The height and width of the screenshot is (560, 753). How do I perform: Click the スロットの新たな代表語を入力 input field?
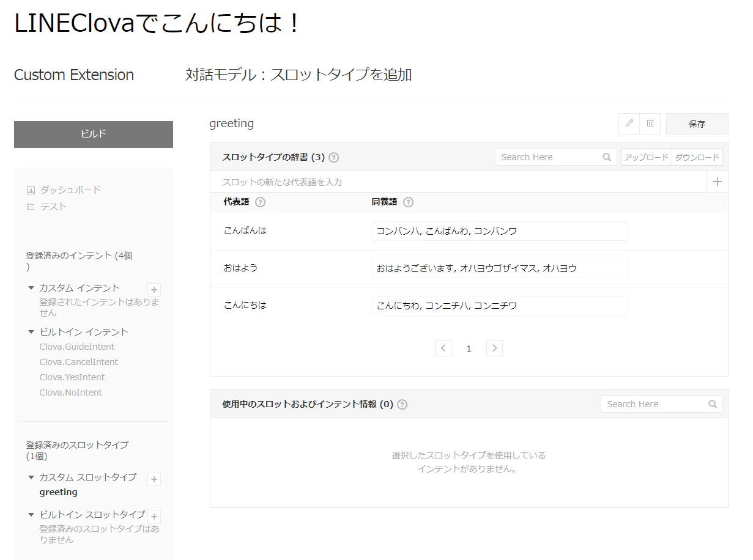[459, 182]
